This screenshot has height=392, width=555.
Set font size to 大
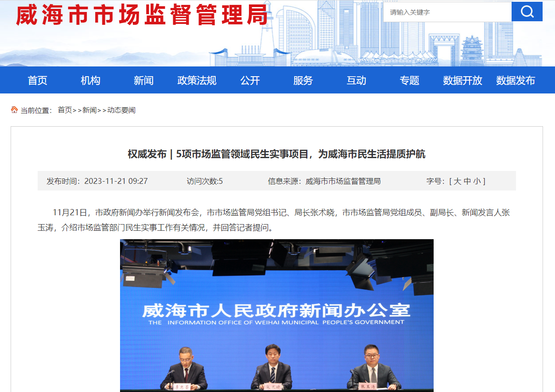[457, 181]
